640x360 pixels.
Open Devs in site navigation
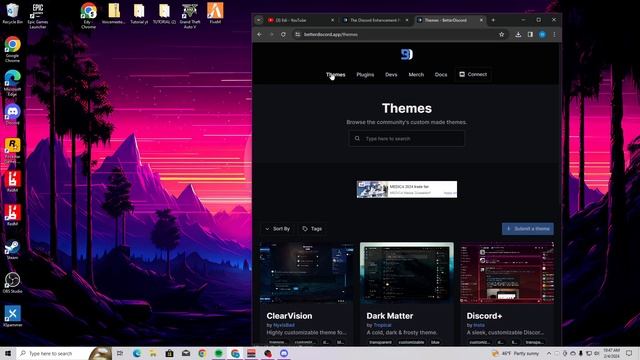pyautogui.click(x=391, y=74)
